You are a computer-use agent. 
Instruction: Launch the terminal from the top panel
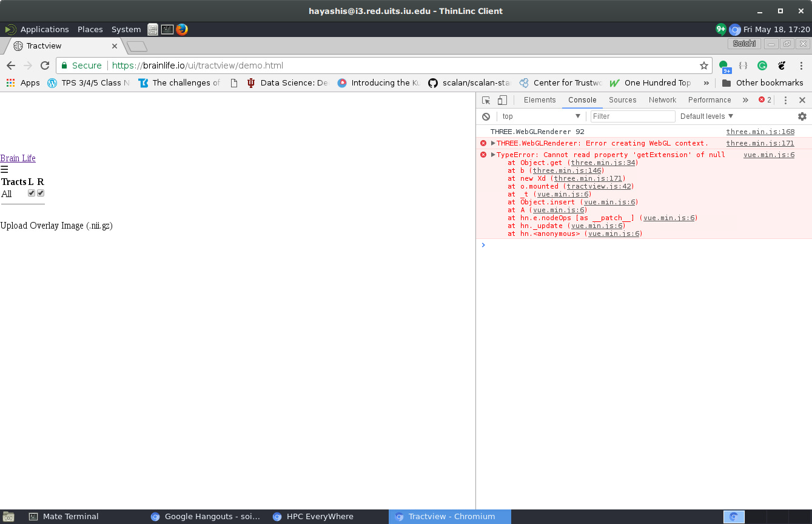[x=167, y=29]
